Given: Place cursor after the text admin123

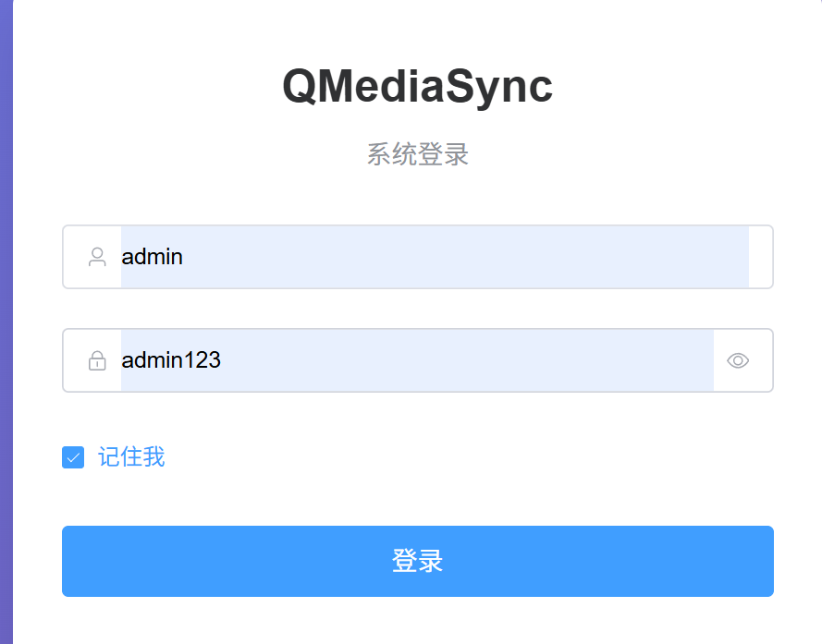Looking at the screenshot, I should click(x=223, y=360).
